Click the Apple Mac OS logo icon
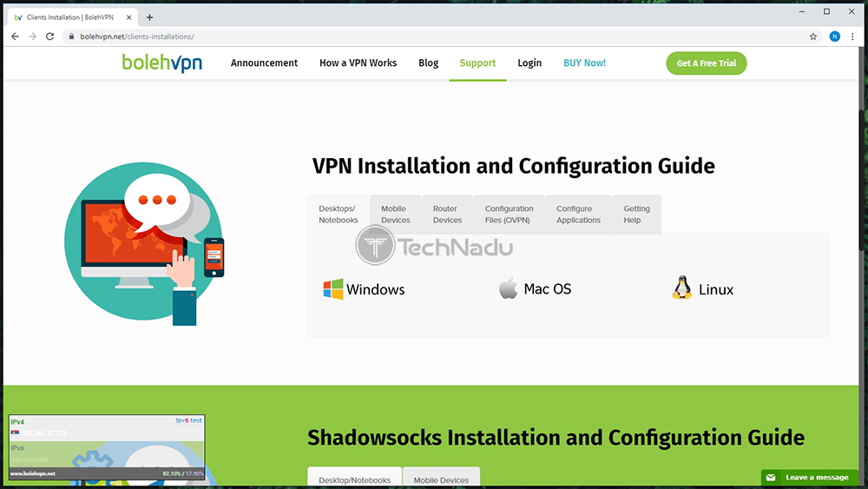The image size is (868, 489). [x=508, y=288]
